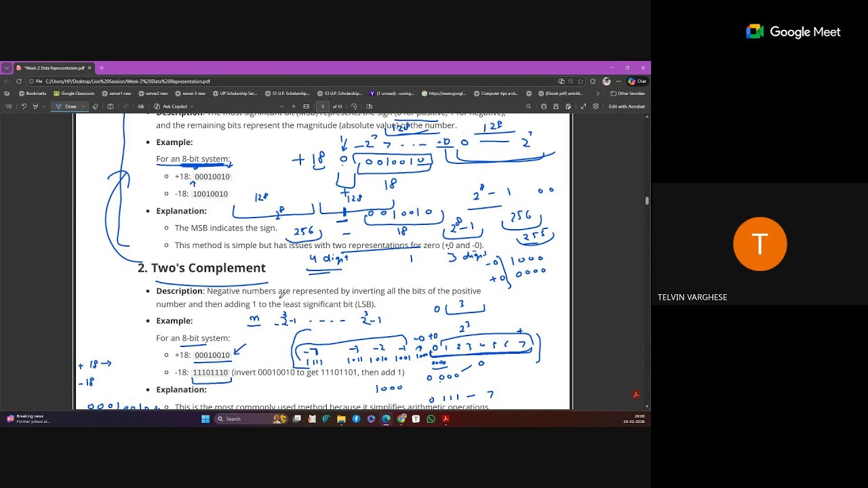Save the PDF document
Viewport: 868px width, 488px height.
(x=556, y=106)
